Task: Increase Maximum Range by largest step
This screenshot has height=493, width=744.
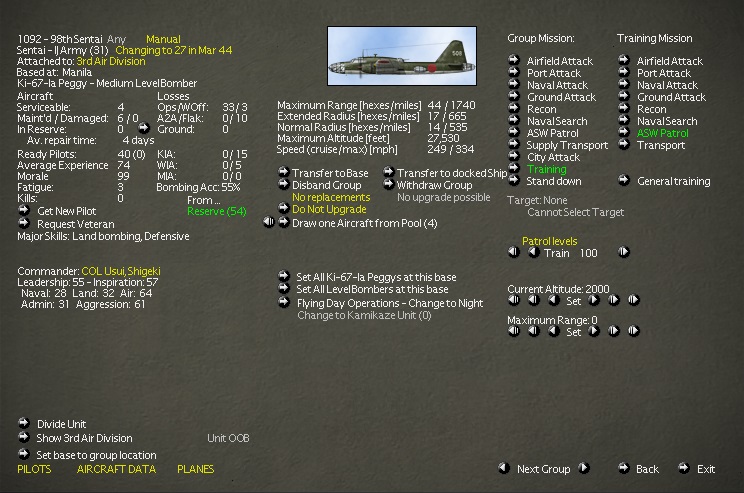Action: click(x=633, y=331)
